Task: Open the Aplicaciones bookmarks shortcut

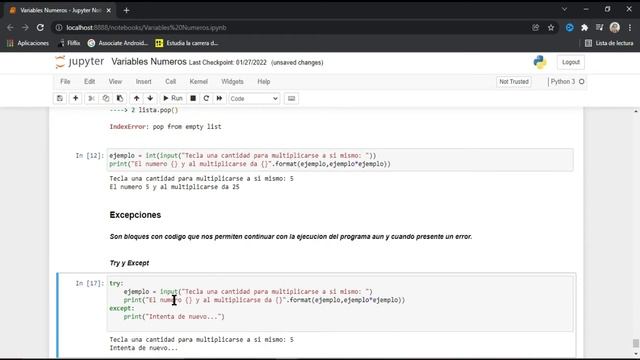Action: [x=28, y=43]
